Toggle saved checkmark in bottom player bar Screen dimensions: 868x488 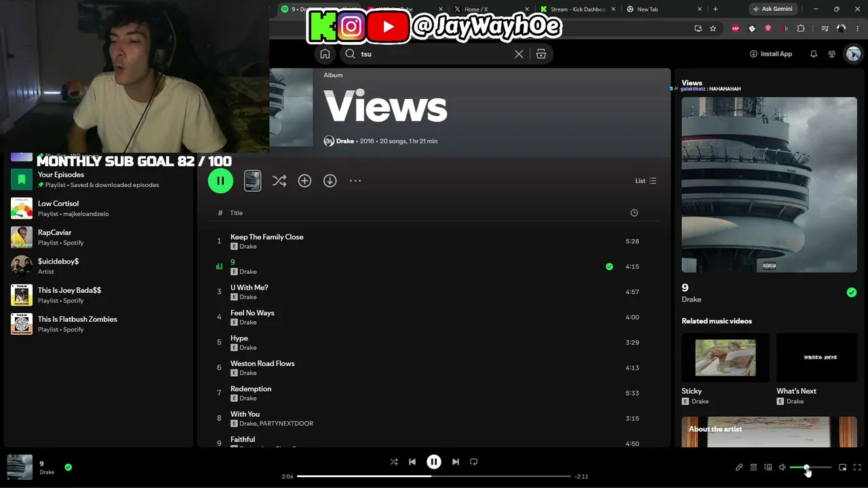[68, 467]
